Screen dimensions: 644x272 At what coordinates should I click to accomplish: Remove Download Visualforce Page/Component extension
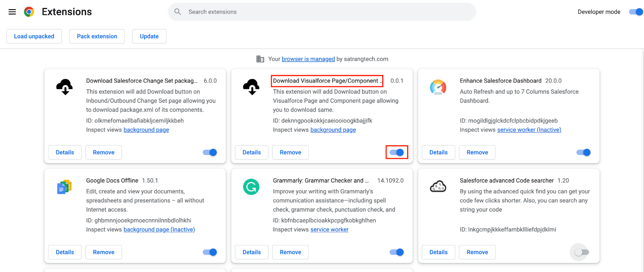tap(290, 152)
